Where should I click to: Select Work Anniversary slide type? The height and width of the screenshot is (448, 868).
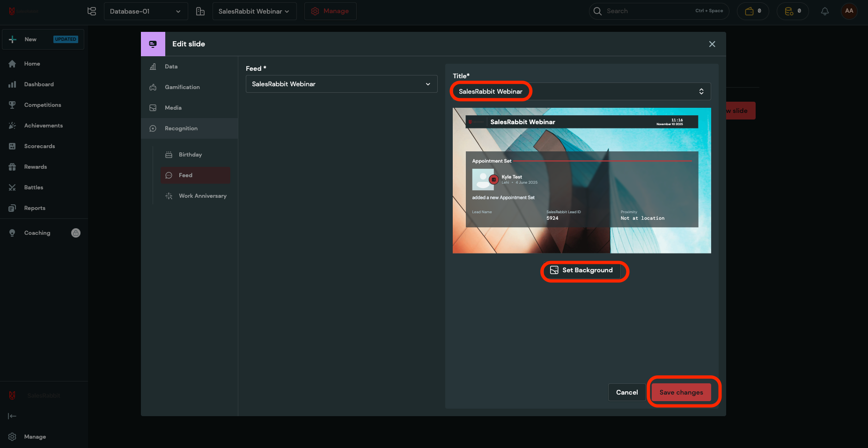[x=202, y=196]
